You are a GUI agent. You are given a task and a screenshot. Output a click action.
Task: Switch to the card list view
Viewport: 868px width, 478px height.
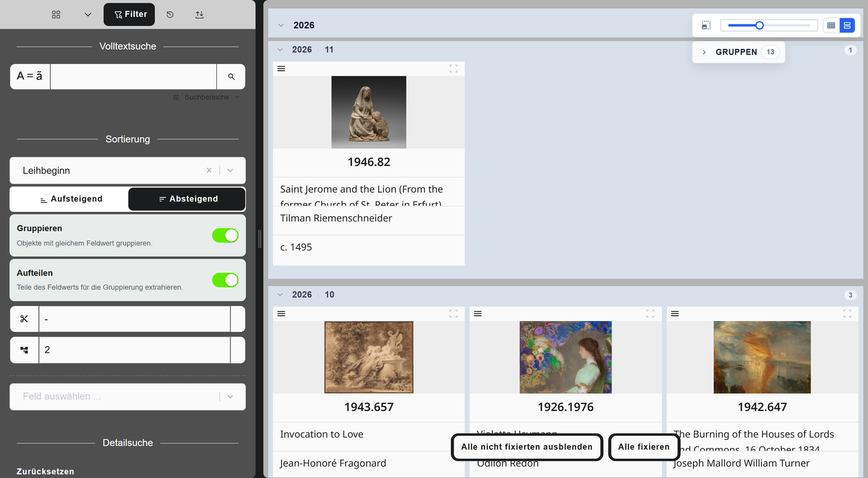[x=847, y=25]
